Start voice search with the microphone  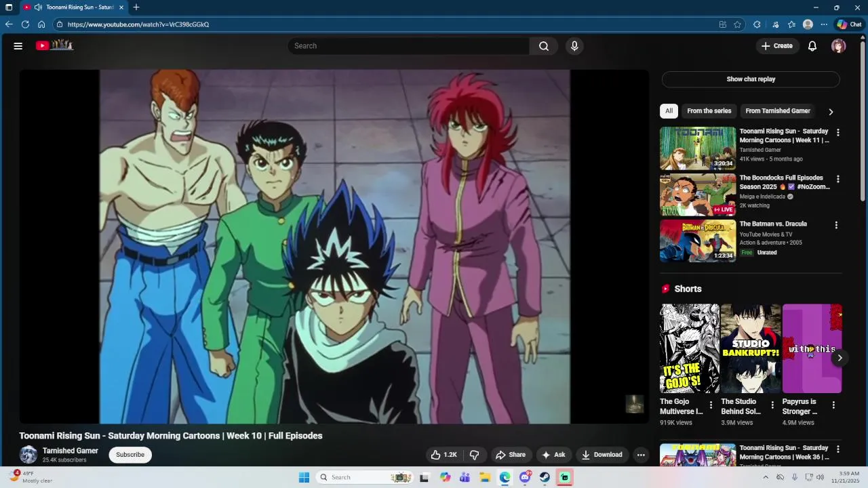tap(574, 46)
